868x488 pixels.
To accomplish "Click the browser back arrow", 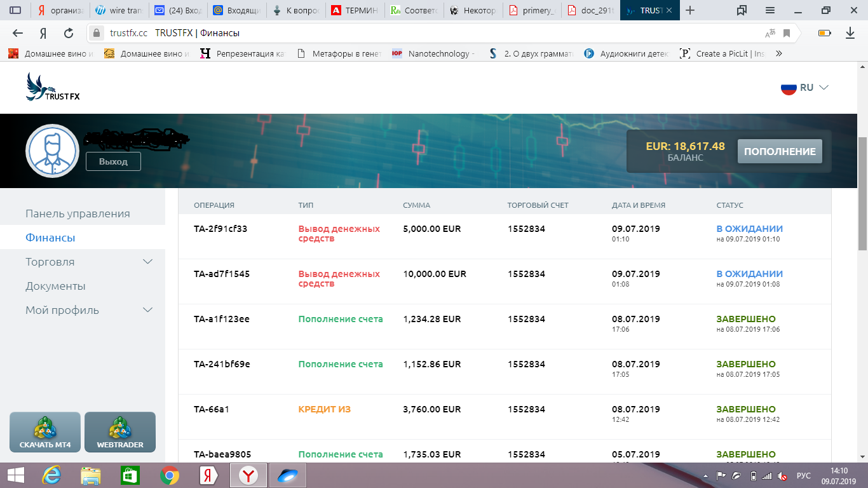I will point(18,33).
